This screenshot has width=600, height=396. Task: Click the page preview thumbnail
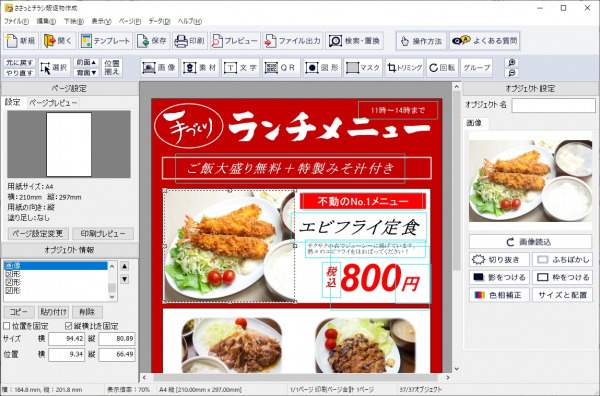69,144
